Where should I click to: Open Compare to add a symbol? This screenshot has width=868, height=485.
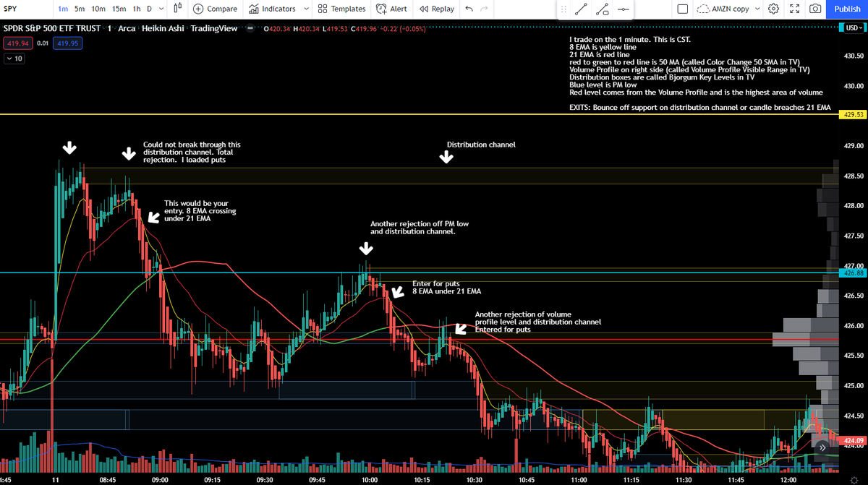click(216, 9)
